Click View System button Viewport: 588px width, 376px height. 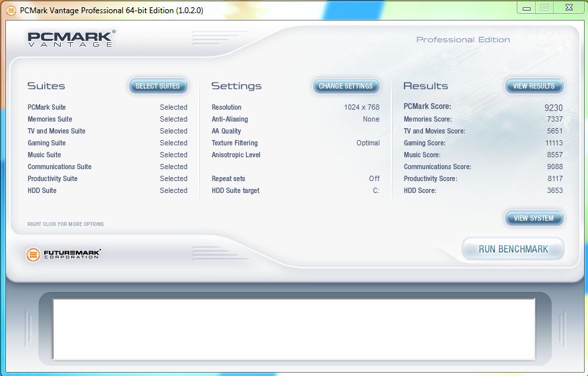tap(534, 218)
